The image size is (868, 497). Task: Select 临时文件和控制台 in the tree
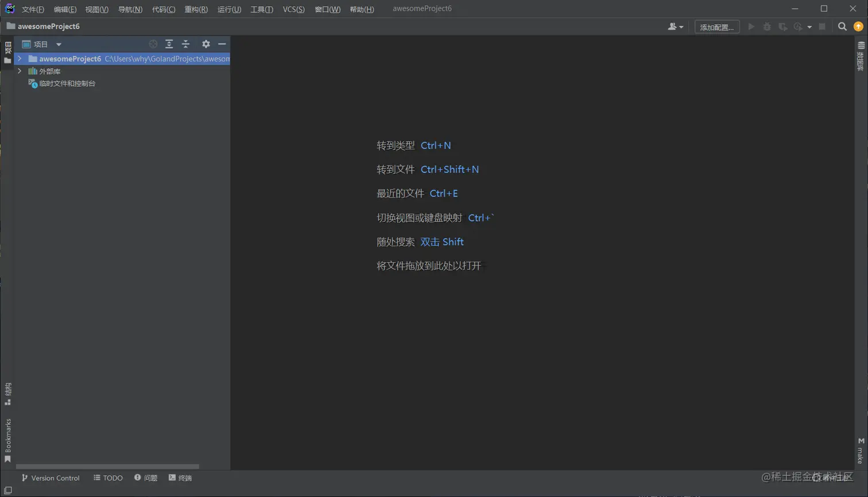point(67,84)
